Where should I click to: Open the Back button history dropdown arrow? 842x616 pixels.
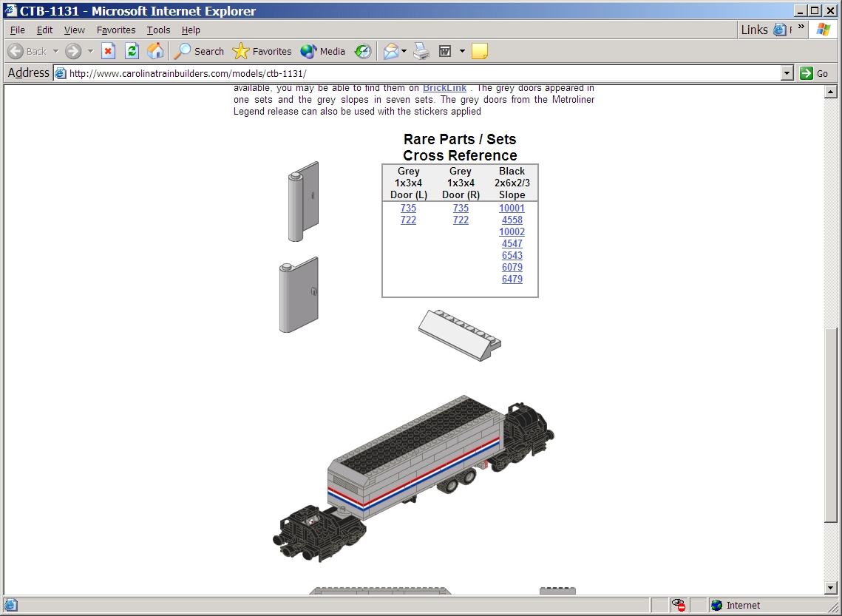55,52
